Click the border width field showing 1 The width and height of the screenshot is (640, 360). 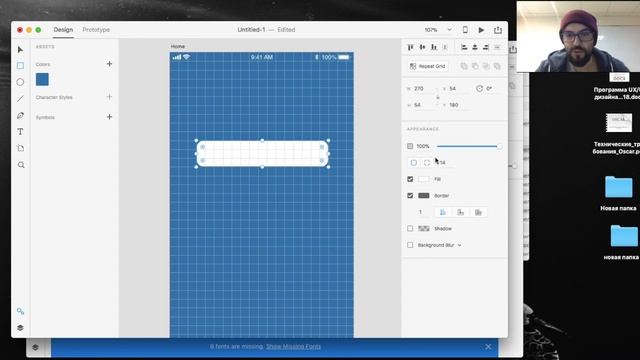pyautogui.click(x=420, y=212)
